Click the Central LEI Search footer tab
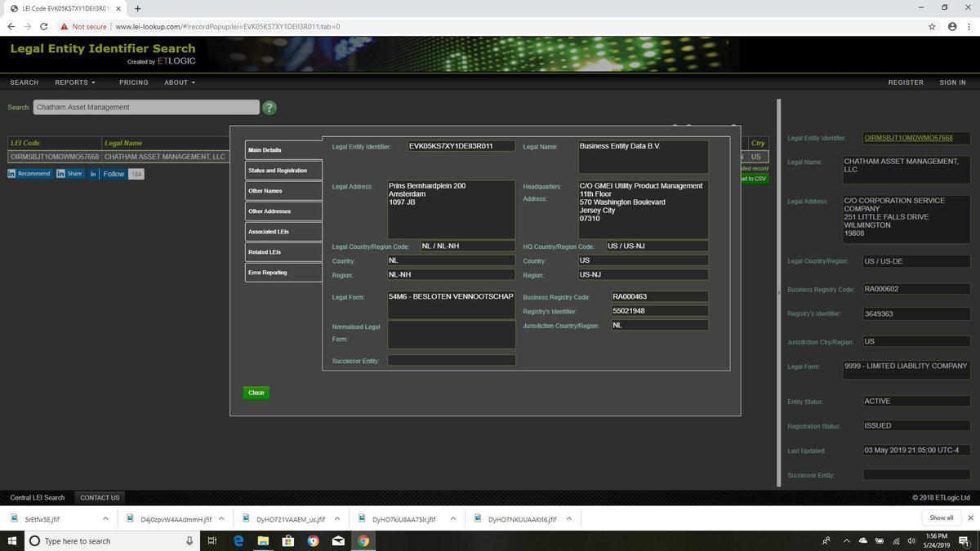The image size is (980, 551). (38, 498)
